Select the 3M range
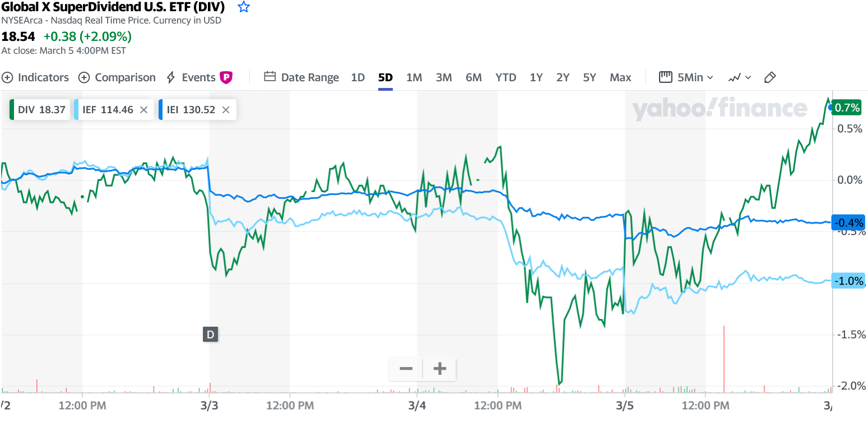This screenshot has width=868, height=432. [x=444, y=77]
